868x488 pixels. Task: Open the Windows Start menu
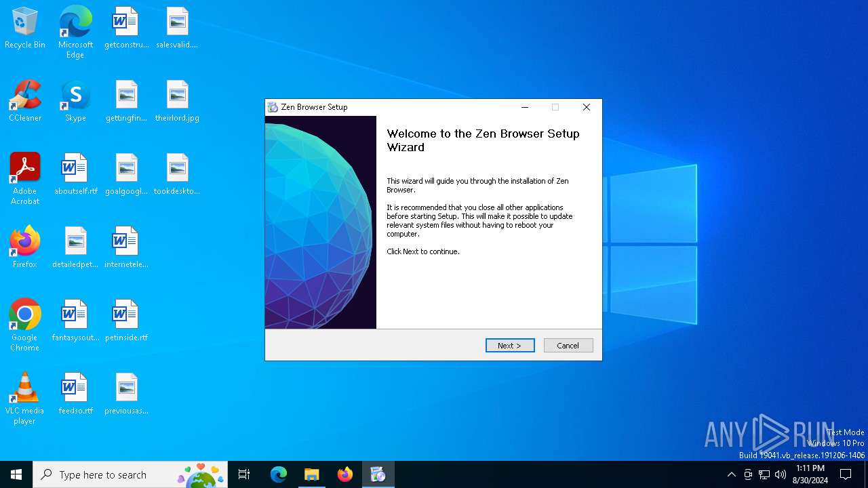(16, 474)
